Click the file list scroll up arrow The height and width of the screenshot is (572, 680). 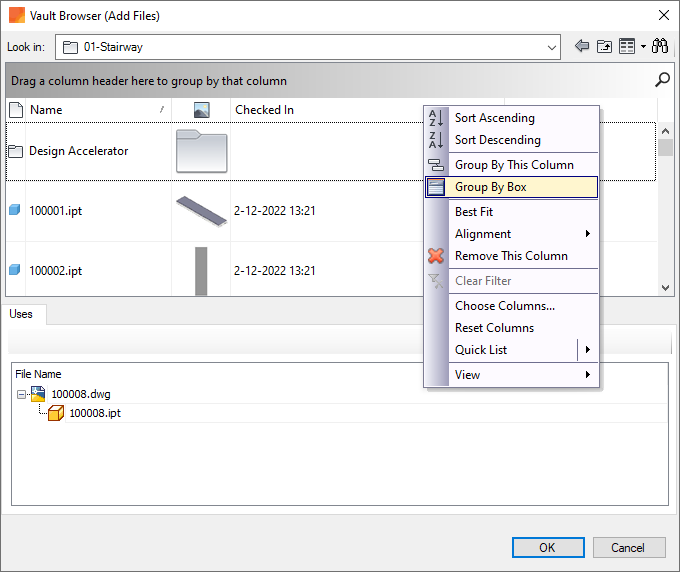[x=665, y=130]
